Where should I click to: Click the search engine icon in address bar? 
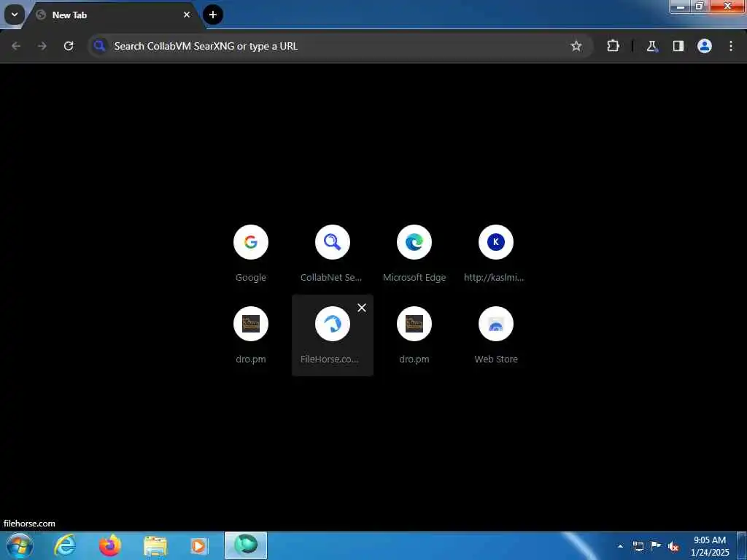(x=99, y=46)
